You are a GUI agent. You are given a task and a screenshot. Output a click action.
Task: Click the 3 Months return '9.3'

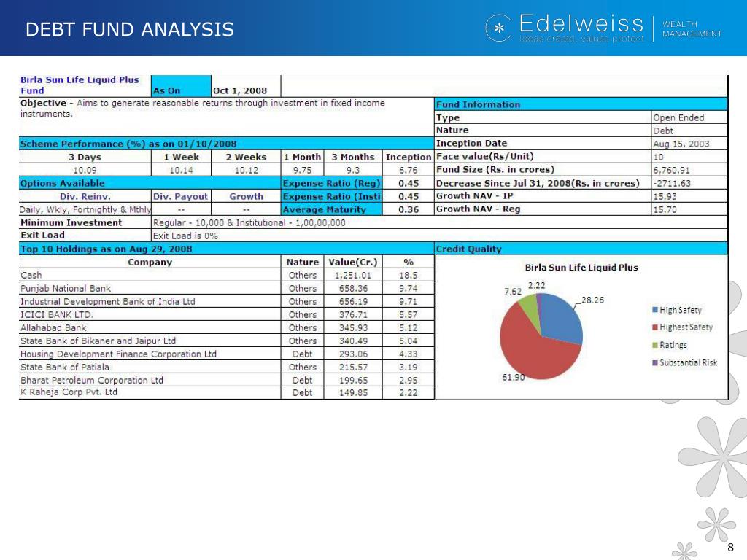click(353, 170)
